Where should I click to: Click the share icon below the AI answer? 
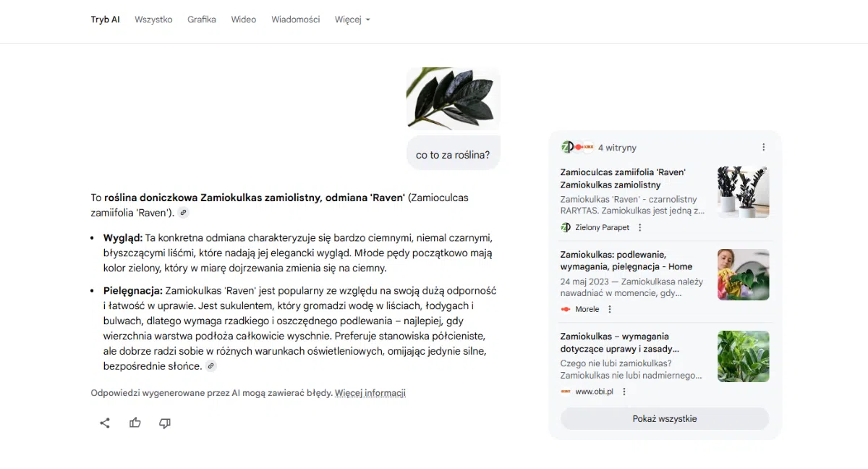(104, 423)
